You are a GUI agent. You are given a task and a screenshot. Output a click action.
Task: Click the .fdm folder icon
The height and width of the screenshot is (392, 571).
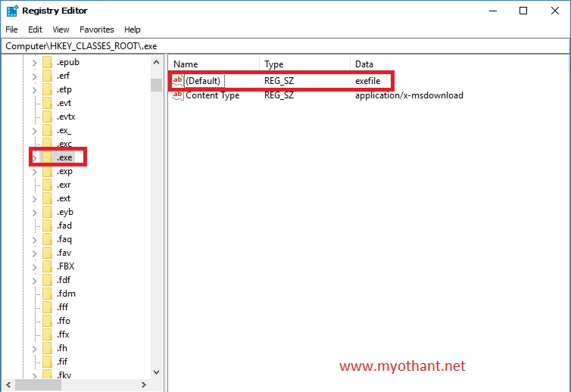48,294
